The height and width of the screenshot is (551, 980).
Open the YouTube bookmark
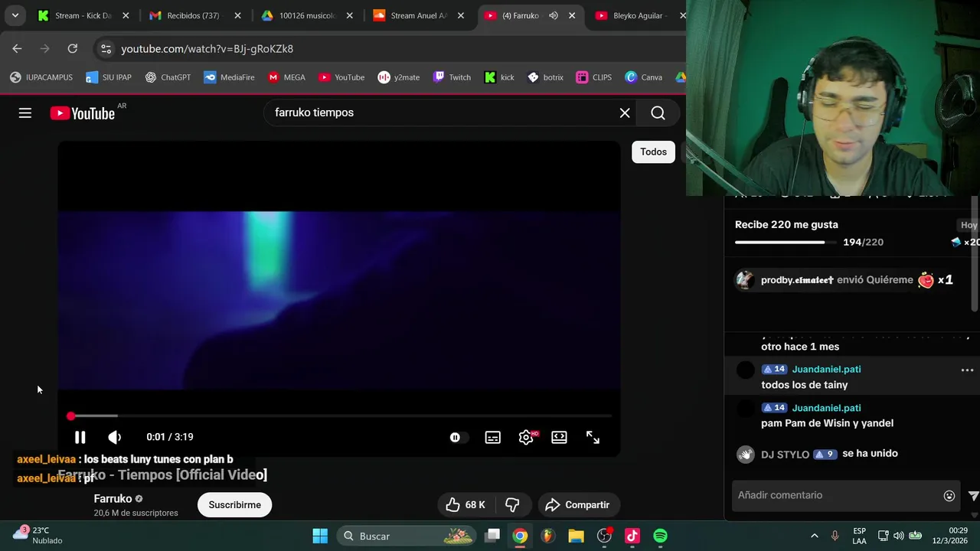(x=341, y=77)
